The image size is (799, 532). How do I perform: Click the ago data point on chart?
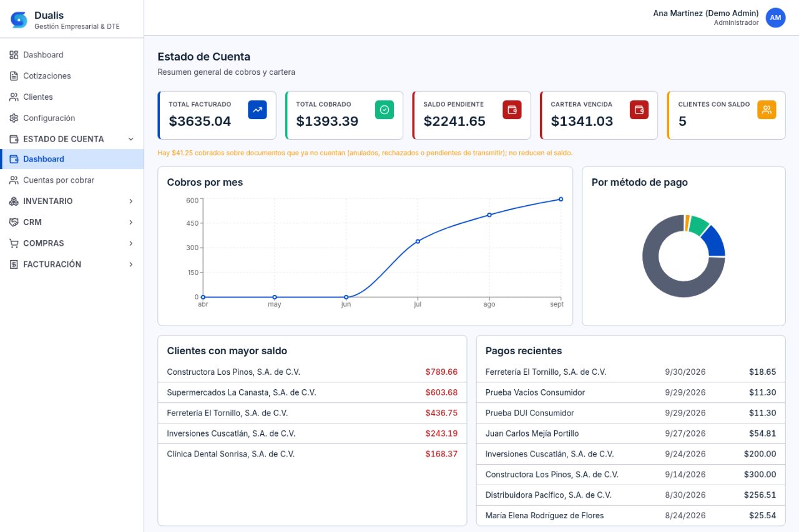point(489,215)
